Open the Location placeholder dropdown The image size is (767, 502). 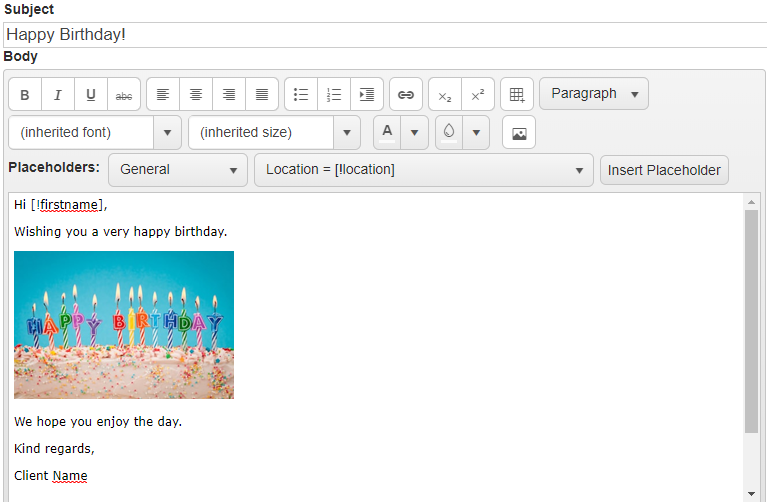tap(424, 170)
